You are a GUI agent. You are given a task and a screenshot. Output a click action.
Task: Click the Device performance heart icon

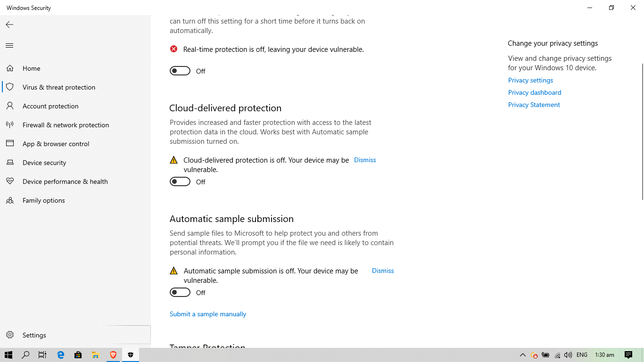10,181
